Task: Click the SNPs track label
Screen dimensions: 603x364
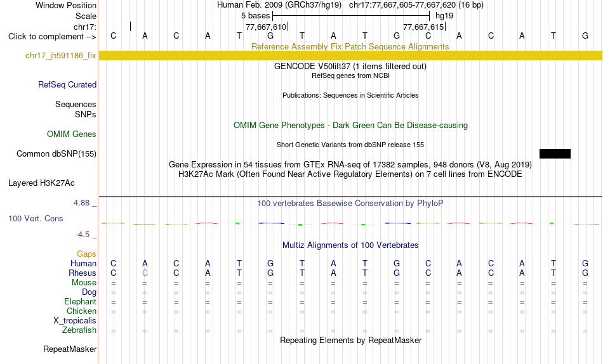Action: 86,115
